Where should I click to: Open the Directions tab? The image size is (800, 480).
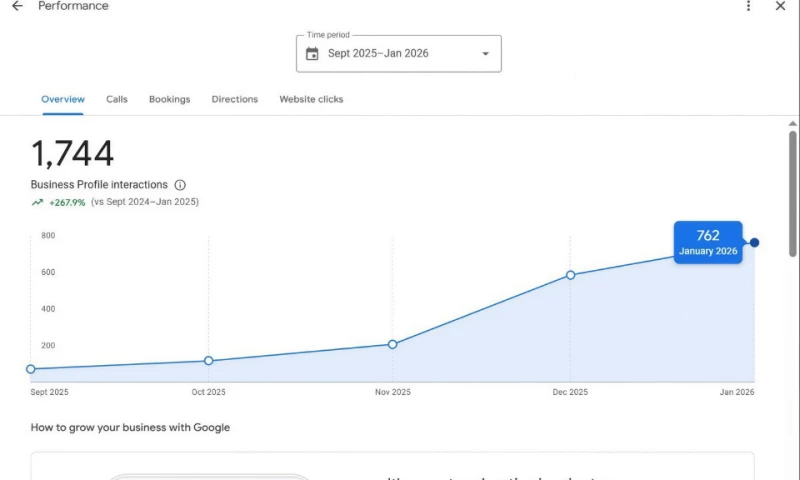tap(235, 99)
